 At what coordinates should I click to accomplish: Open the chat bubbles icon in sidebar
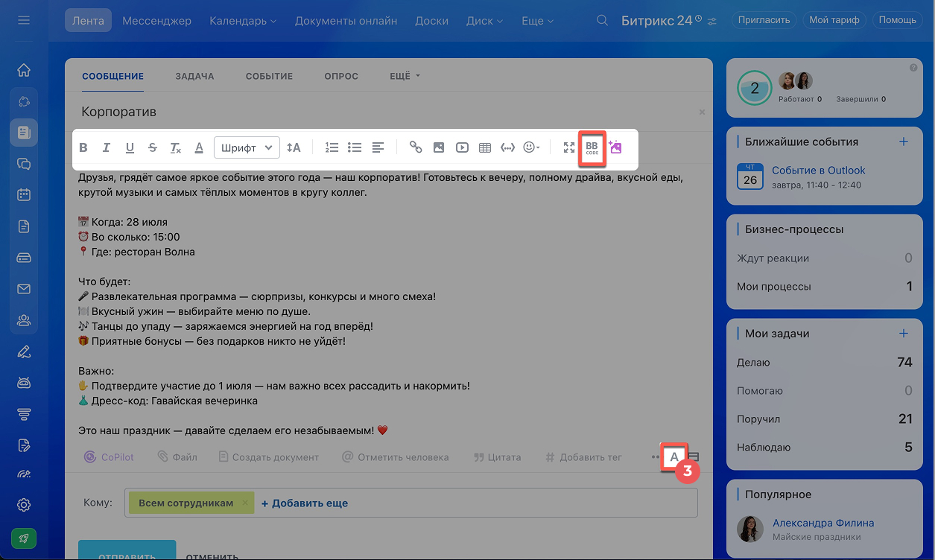[x=24, y=164]
